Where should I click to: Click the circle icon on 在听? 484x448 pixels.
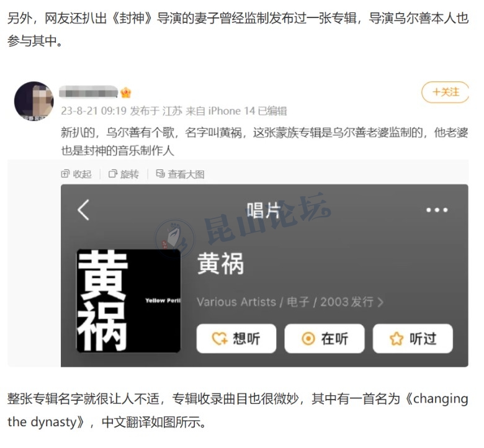pos(308,339)
